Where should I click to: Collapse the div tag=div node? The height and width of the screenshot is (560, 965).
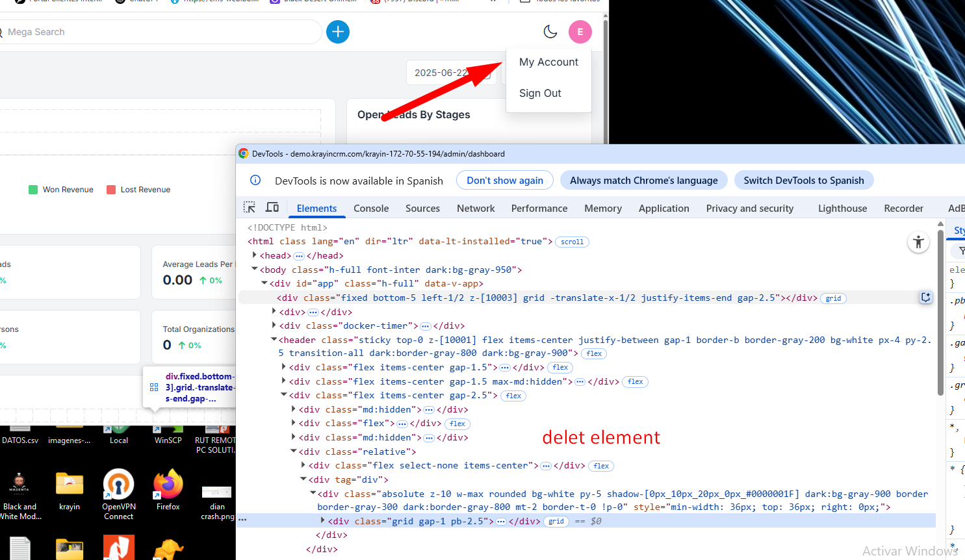point(303,479)
